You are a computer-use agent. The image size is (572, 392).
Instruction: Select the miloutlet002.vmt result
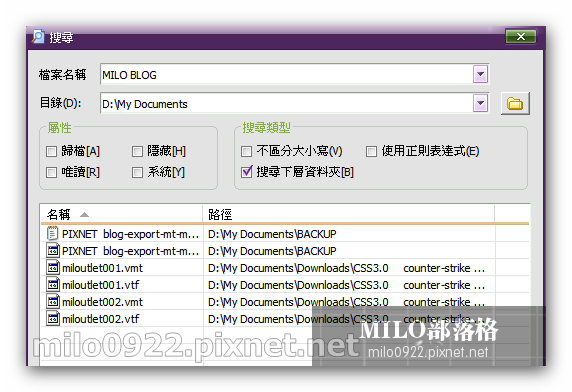[x=103, y=302]
